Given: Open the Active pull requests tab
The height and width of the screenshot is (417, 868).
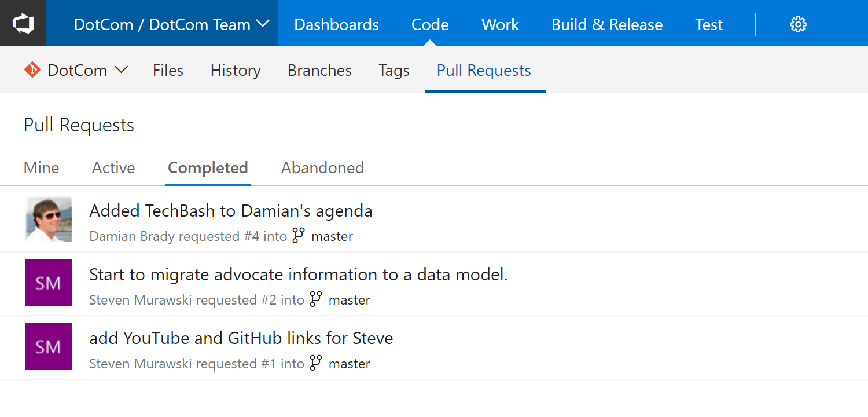Looking at the screenshot, I should (113, 167).
